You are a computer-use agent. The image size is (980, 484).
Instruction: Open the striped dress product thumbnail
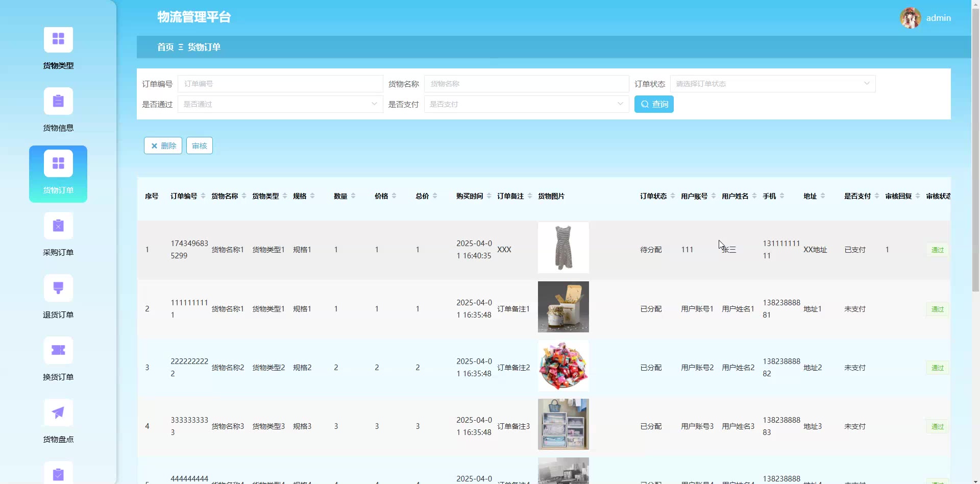[x=563, y=248]
